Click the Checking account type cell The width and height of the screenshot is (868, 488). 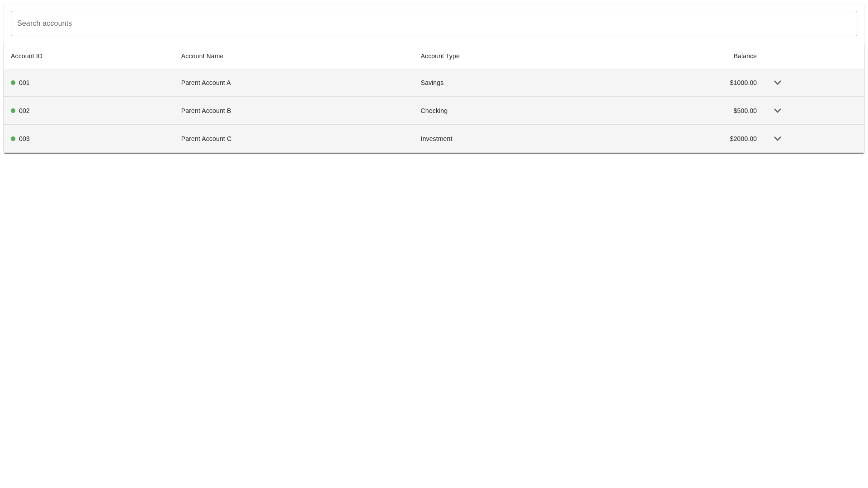coord(434,111)
